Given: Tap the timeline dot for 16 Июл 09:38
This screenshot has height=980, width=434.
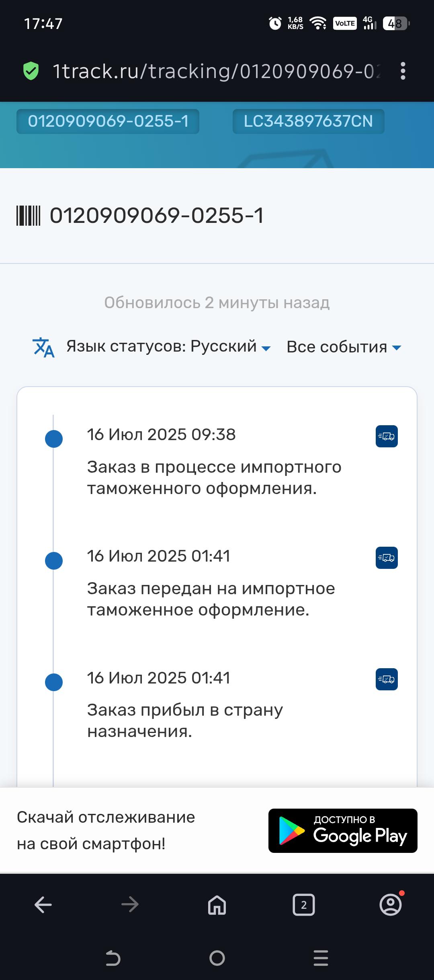Looking at the screenshot, I should (x=54, y=439).
